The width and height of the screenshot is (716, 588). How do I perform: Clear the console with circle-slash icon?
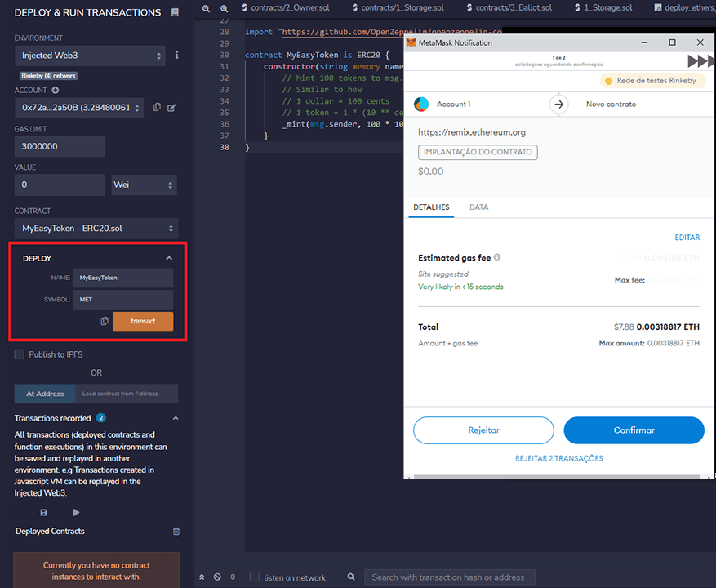pos(217,577)
